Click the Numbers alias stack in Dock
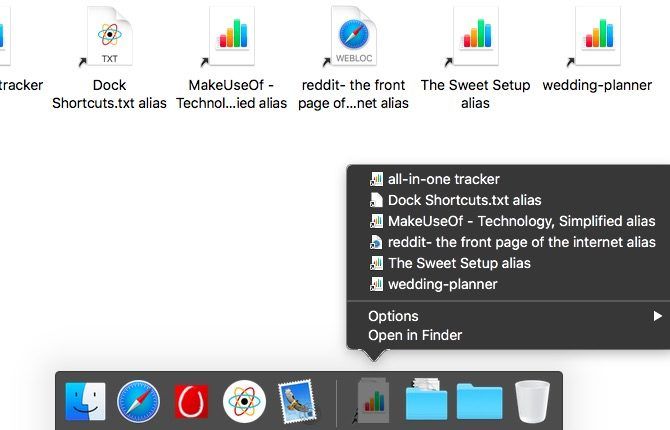 click(373, 401)
